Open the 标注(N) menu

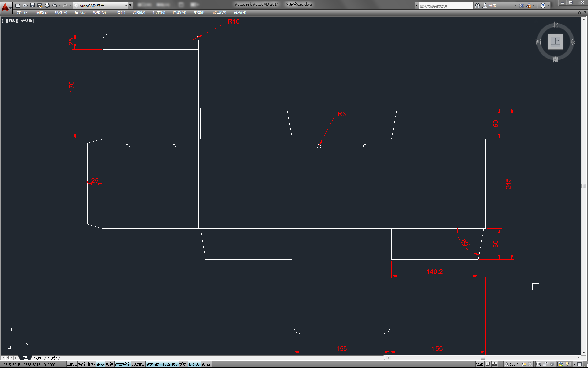[x=159, y=13]
